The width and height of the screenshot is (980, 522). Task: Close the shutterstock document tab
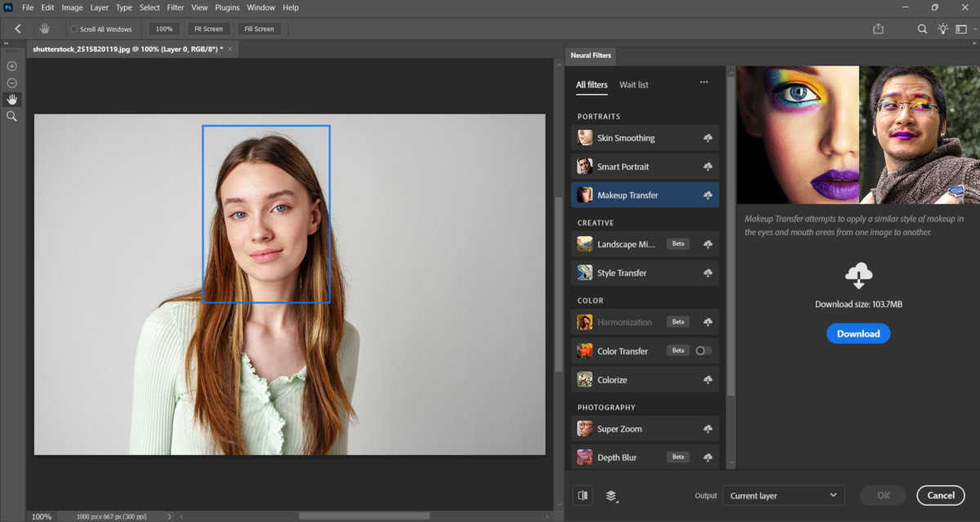click(230, 49)
